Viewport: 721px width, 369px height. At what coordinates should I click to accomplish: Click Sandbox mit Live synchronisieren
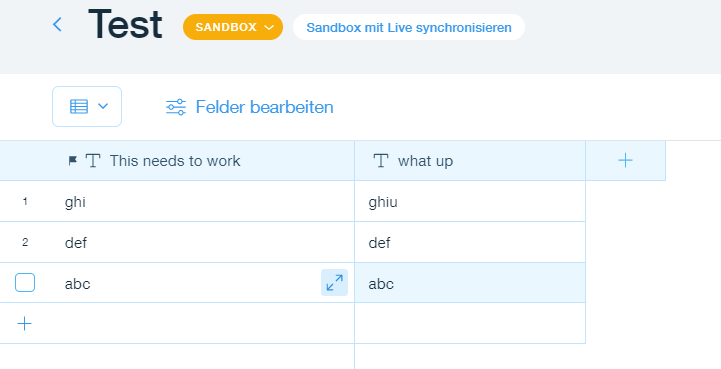tap(409, 27)
